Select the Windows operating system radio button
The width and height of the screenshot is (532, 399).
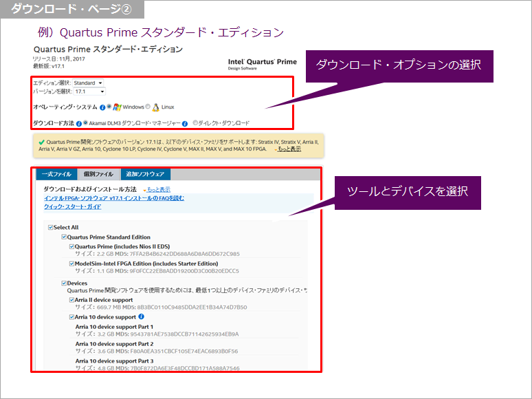coord(109,107)
